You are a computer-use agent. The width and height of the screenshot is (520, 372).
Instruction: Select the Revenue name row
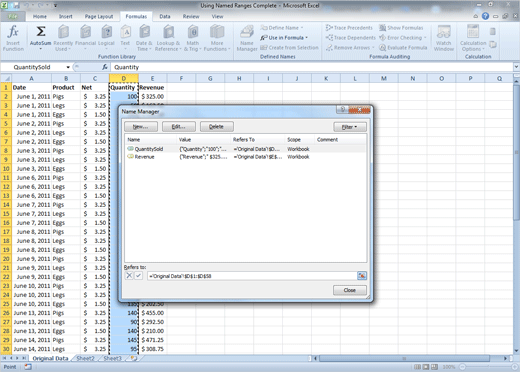[245, 157]
